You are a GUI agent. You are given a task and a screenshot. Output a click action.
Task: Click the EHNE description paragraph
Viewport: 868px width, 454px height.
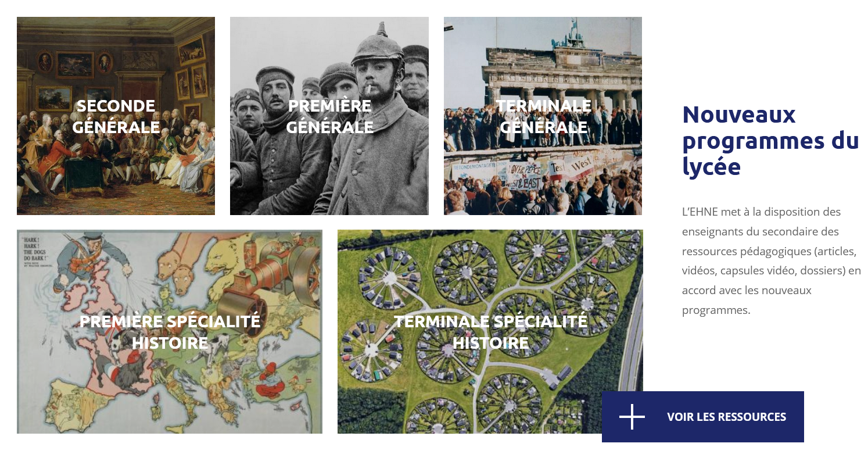point(772,261)
